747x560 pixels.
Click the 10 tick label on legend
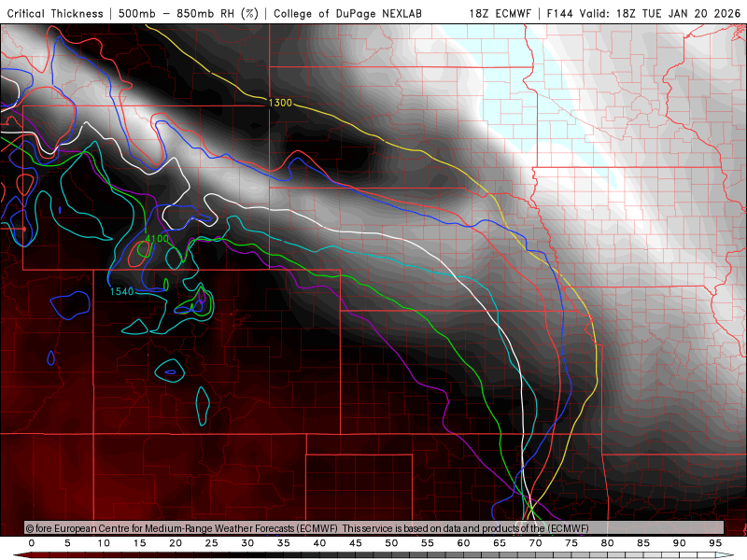pos(104,543)
